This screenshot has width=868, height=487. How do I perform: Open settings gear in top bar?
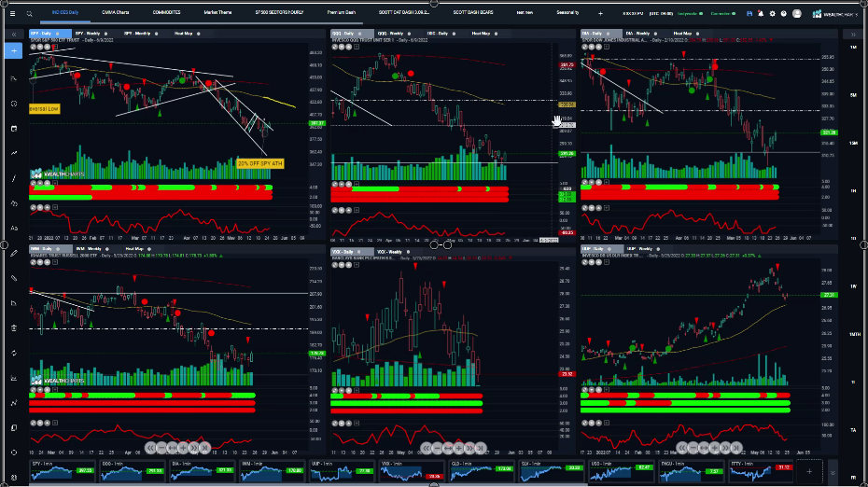point(772,14)
